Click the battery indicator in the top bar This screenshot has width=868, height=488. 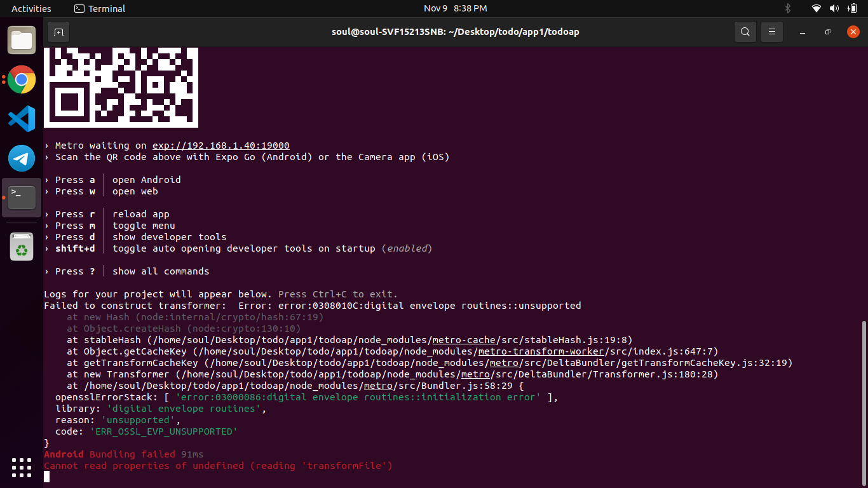tap(851, 8)
